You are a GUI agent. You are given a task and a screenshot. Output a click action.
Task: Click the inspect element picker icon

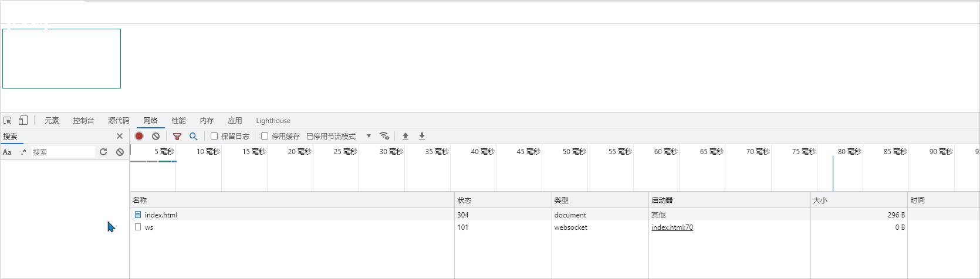pos(8,121)
